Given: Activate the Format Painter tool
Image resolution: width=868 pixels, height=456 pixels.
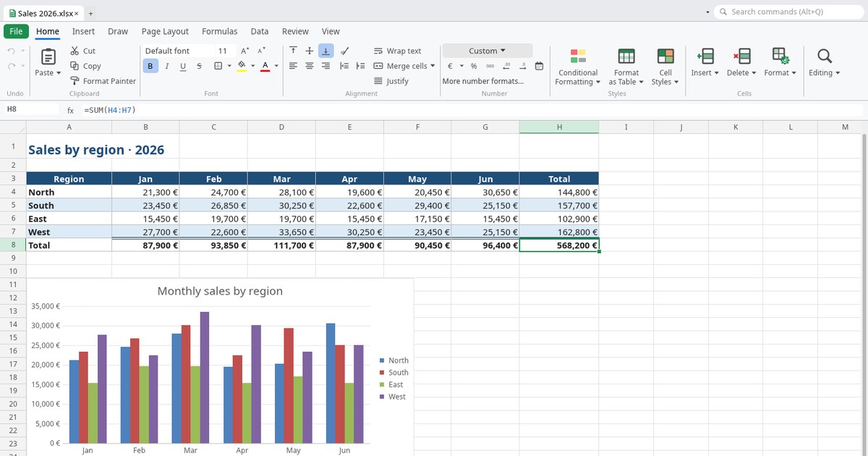Looking at the screenshot, I should pos(103,81).
